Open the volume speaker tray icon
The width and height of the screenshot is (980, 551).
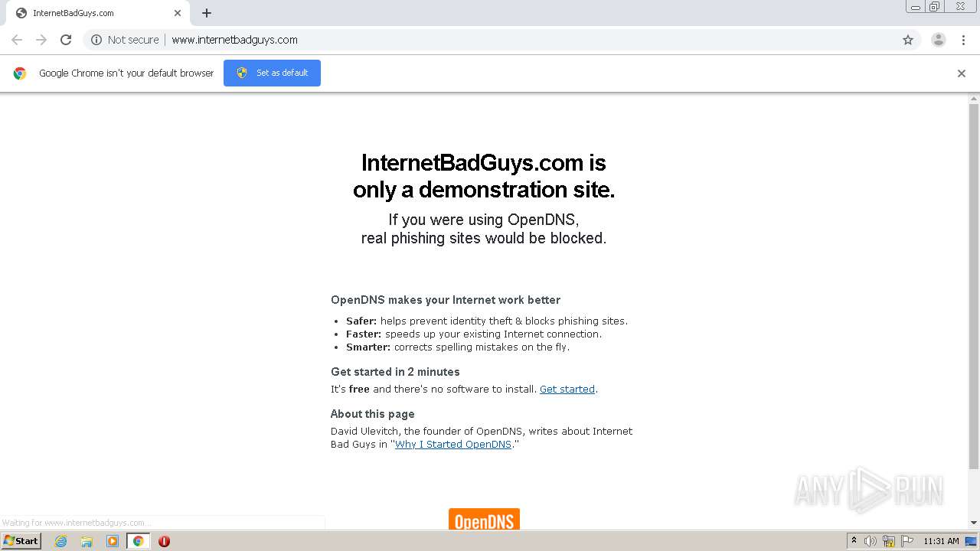coord(871,541)
